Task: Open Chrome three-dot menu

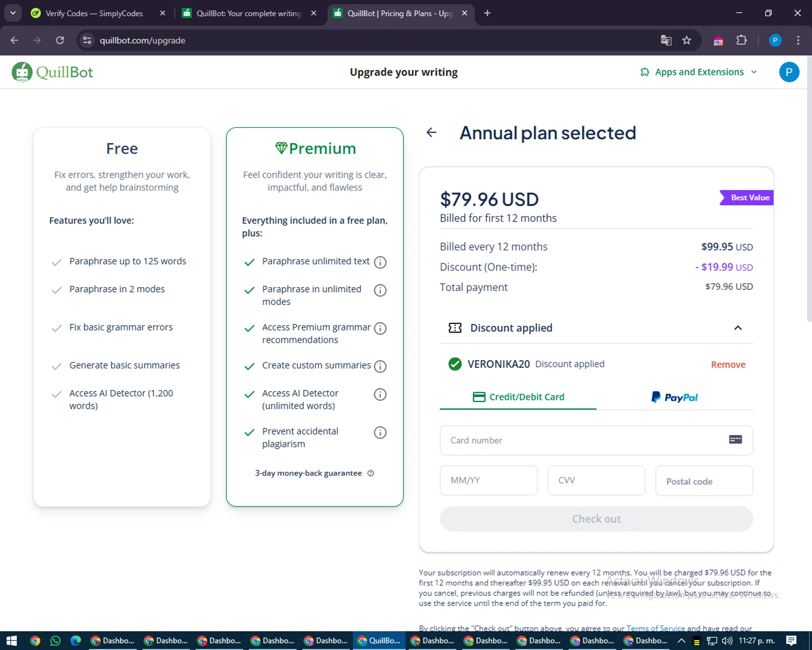Action: coord(798,40)
